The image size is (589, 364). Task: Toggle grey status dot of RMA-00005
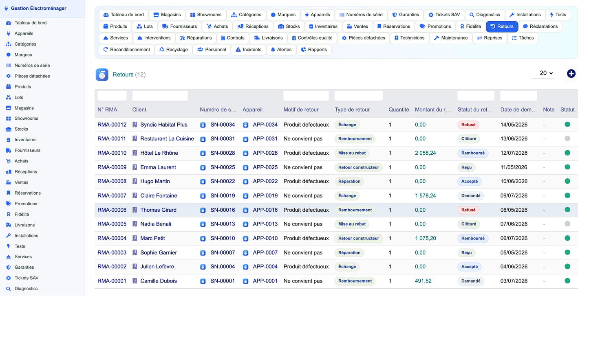pos(567,224)
